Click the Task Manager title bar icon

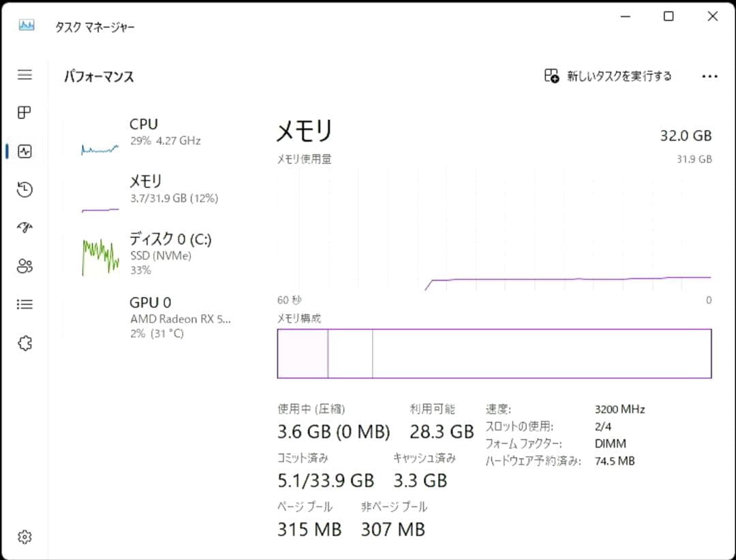[26, 26]
